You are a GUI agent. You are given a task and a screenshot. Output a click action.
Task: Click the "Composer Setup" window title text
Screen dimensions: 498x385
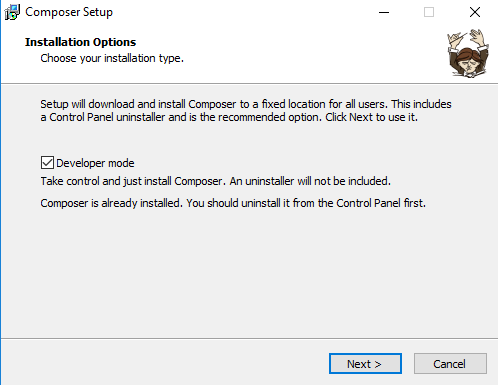pyautogui.click(x=69, y=12)
